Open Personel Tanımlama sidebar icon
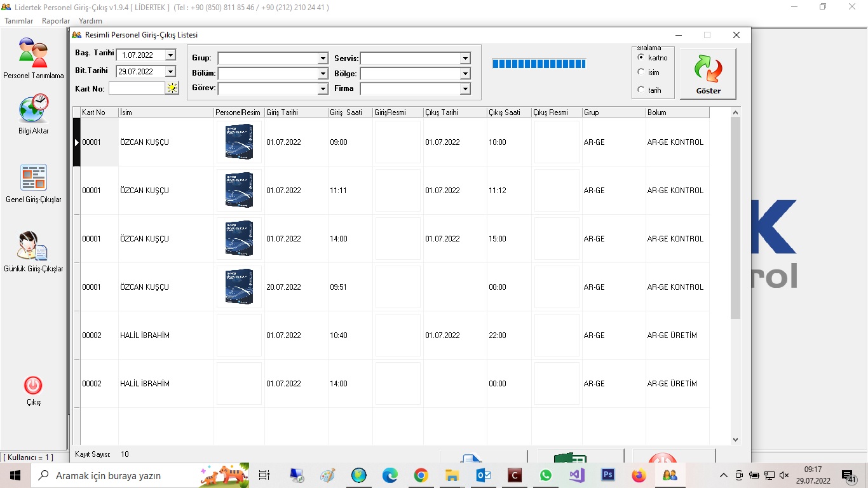This screenshot has width=868, height=488. [33, 53]
